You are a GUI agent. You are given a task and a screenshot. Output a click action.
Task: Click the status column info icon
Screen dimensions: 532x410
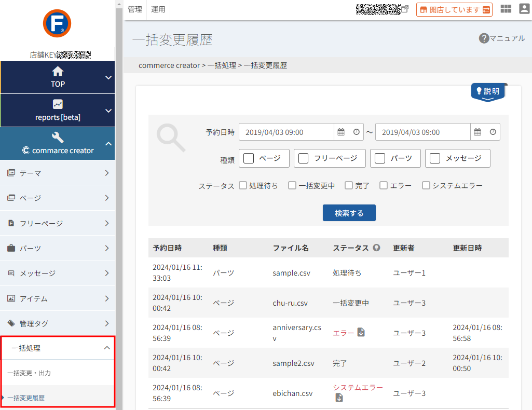(x=376, y=248)
